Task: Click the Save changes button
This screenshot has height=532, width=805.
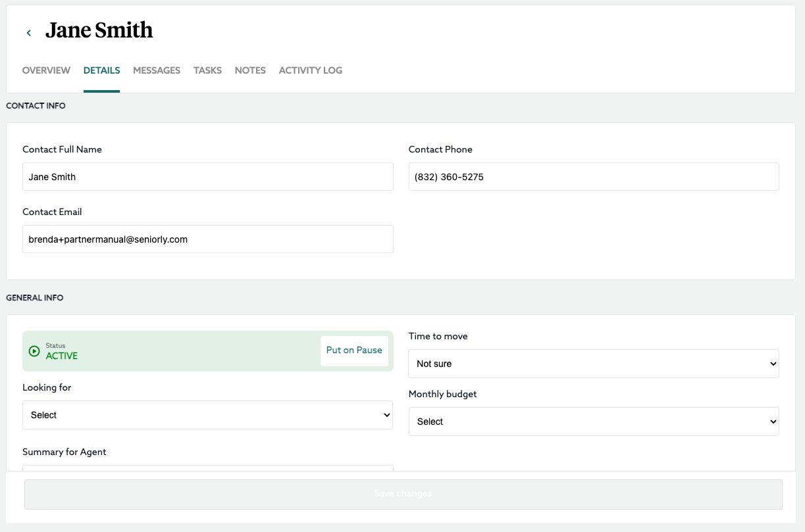Action: 403,494
